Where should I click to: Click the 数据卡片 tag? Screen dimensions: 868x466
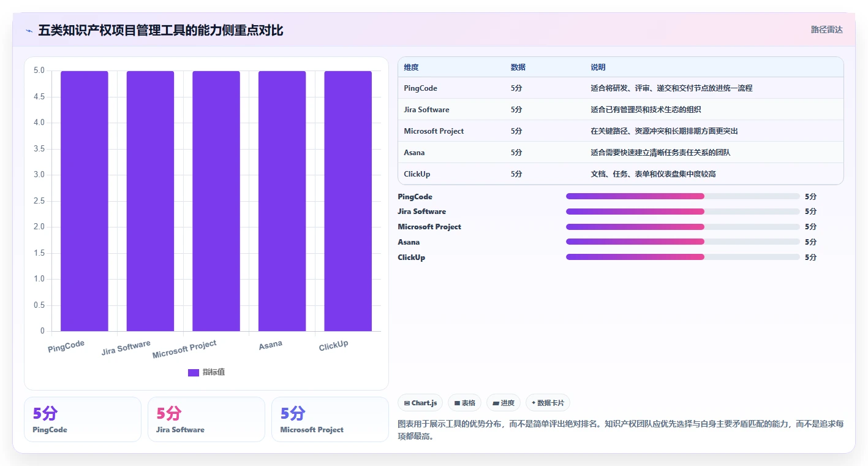point(548,403)
